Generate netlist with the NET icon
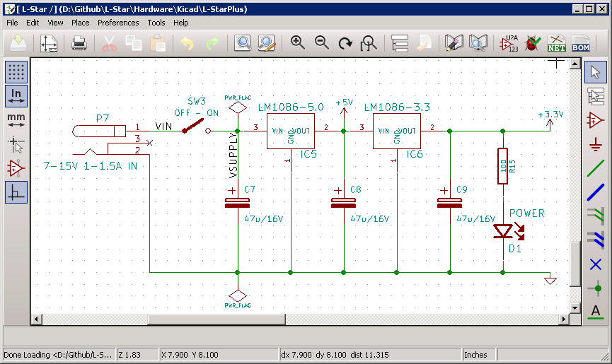The height and width of the screenshot is (364, 612). click(557, 44)
